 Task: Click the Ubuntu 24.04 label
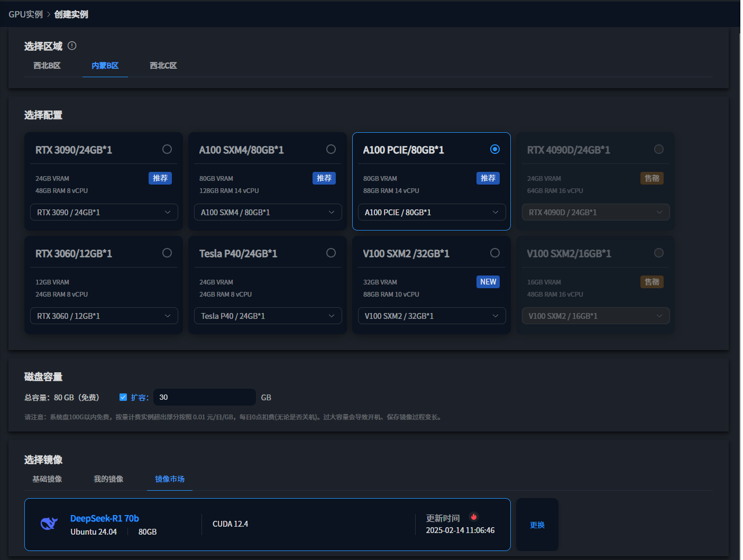[x=94, y=531]
